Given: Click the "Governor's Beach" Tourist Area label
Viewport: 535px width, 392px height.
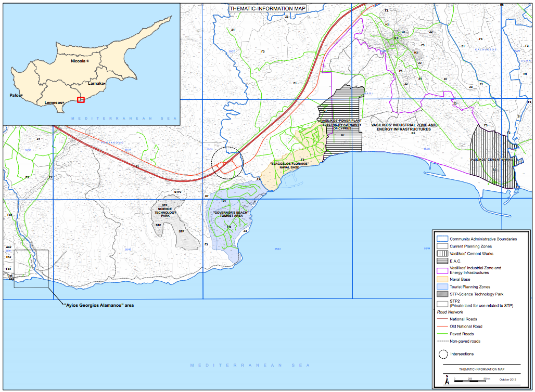Looking at the screenshot, I should pos(228,214).
